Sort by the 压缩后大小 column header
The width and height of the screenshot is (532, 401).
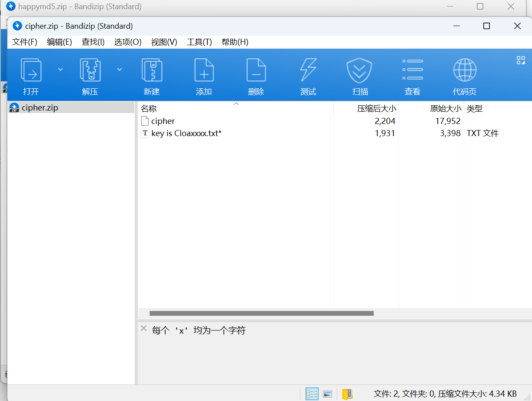[x=366, y=109]
